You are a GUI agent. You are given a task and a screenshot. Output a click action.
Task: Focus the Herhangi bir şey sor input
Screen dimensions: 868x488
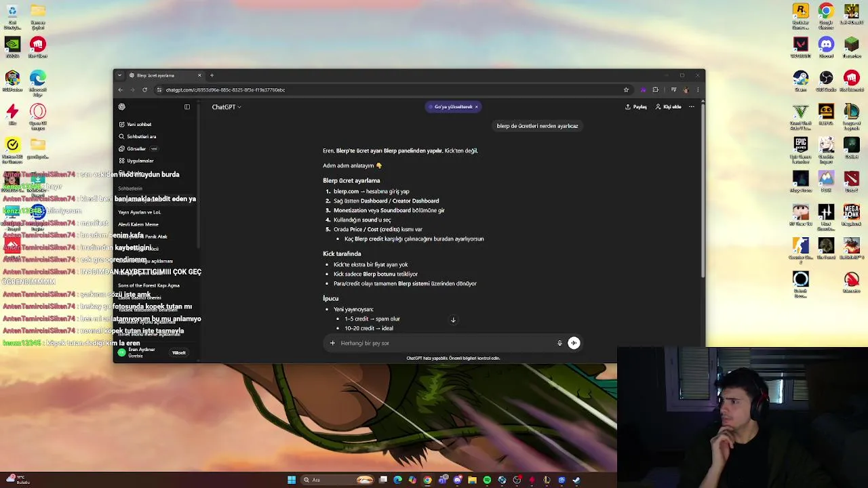(444, 343)
